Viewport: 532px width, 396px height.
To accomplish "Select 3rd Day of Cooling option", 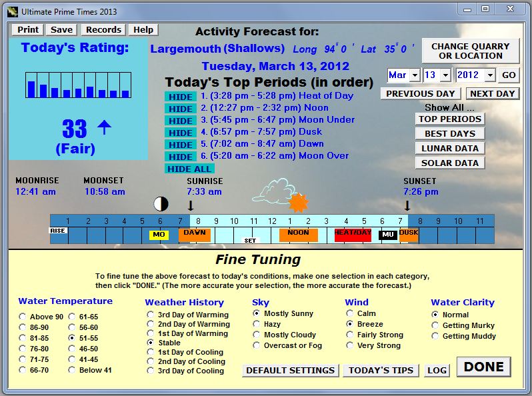I will click(x=150, y=371).
